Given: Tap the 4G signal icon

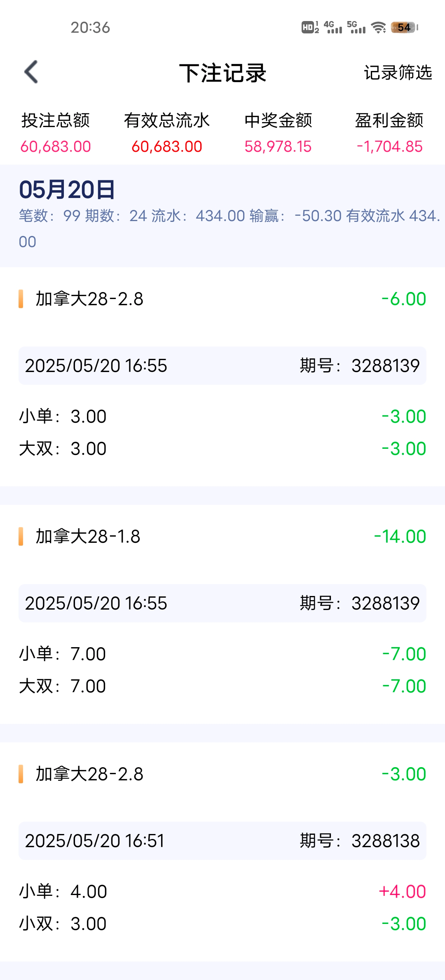Looking at the screenshot, I should coord(333,27).
